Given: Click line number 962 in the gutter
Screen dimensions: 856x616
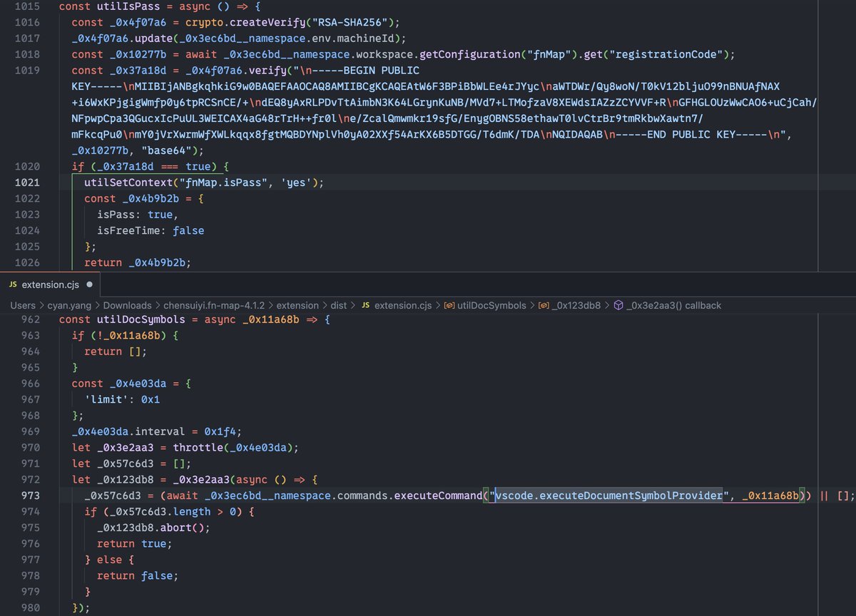Looking at the screenshot, I should point(30,319).
